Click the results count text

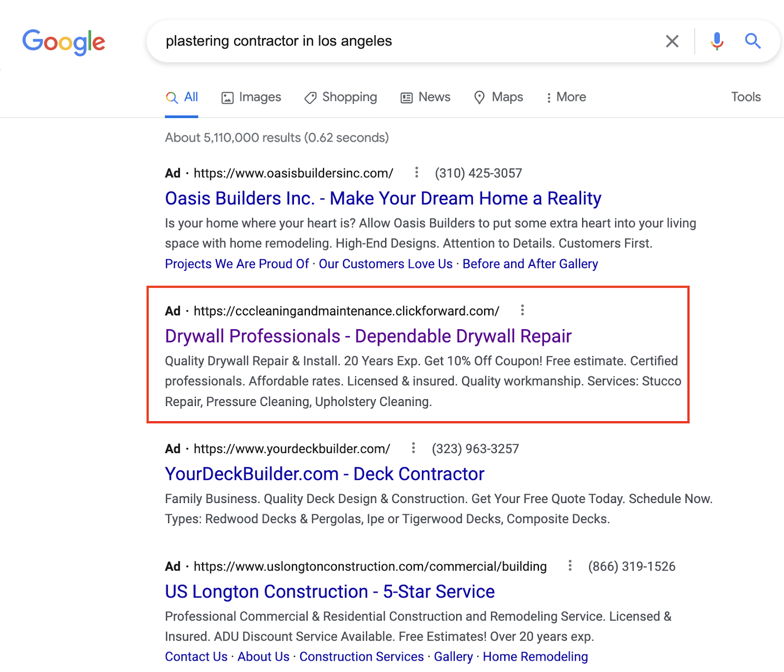pos(277,138)
